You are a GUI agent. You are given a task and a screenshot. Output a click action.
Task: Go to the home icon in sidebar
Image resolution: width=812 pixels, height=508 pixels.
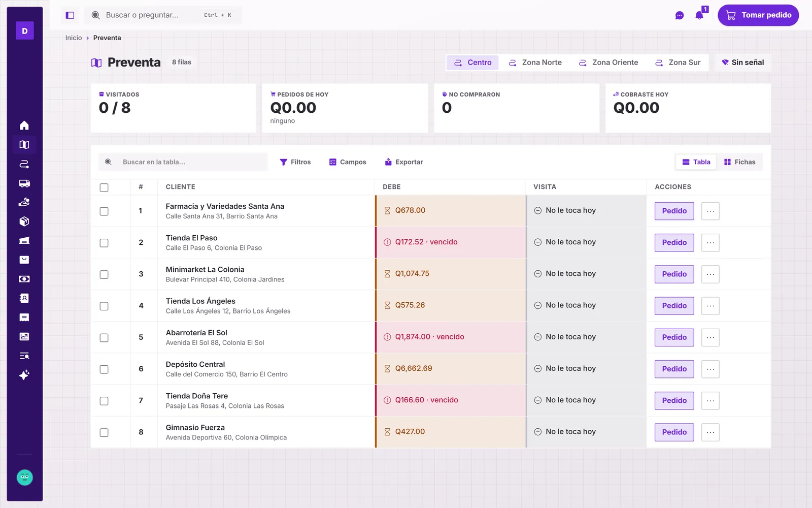click(24, 125)
